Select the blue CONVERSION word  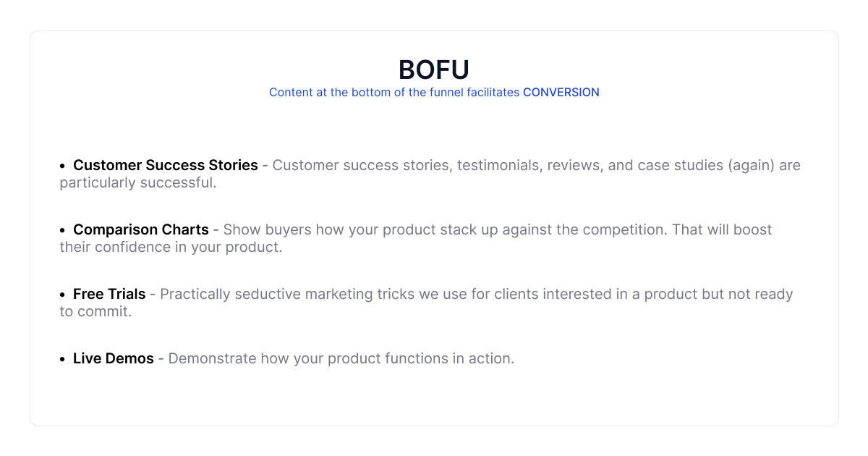point(561,93)
